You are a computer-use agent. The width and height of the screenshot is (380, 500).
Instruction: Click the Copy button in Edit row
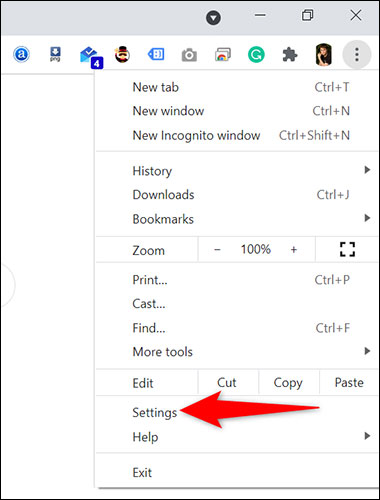pyautogui.click(x=288, y=383)
